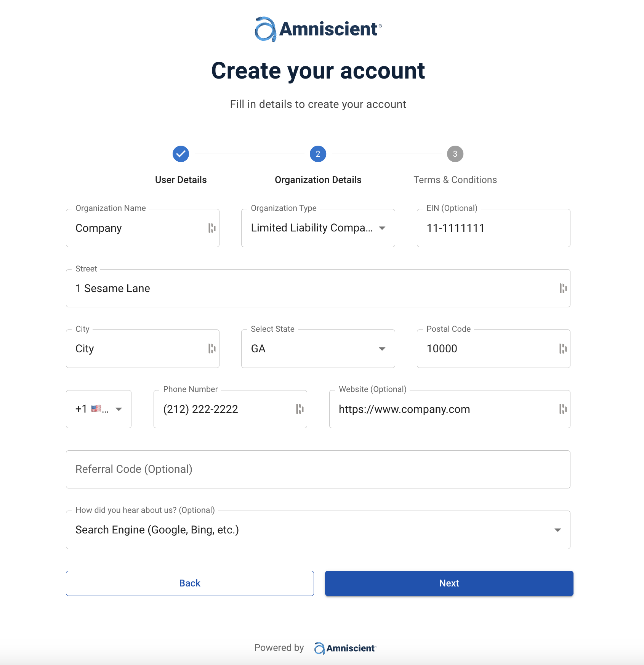Select the Organization Details step 2

point(318,154)
